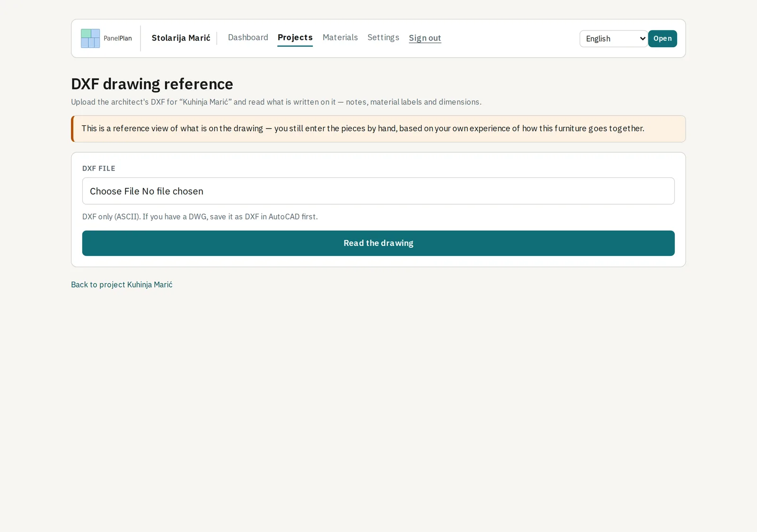
Task: Go to the Projects tab
Action: click(295, 37)
